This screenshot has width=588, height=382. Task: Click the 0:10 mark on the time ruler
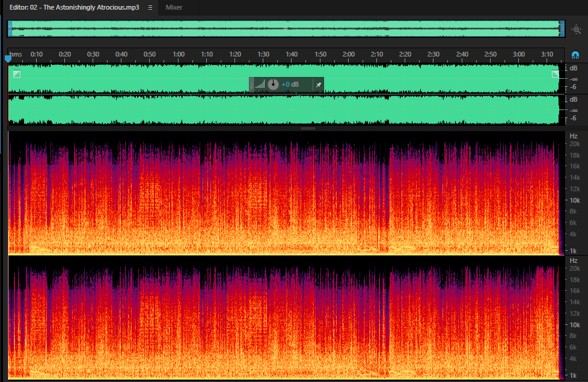[37, 54]
